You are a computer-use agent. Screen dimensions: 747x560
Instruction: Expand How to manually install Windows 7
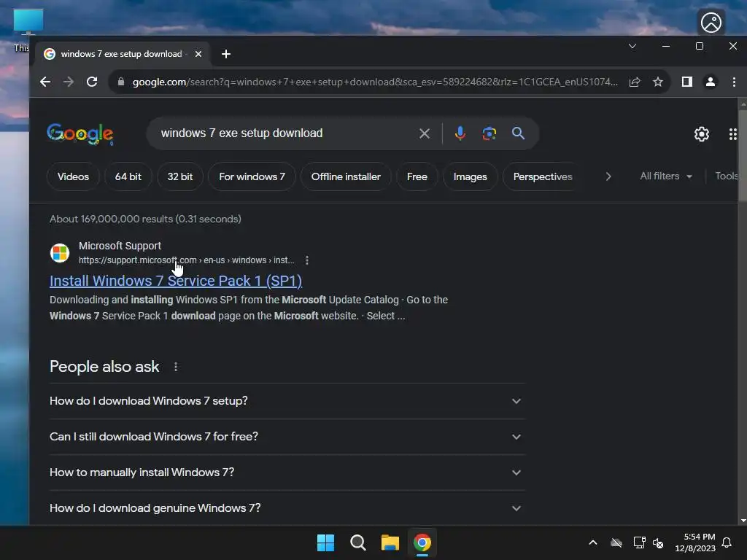[287, 472]
